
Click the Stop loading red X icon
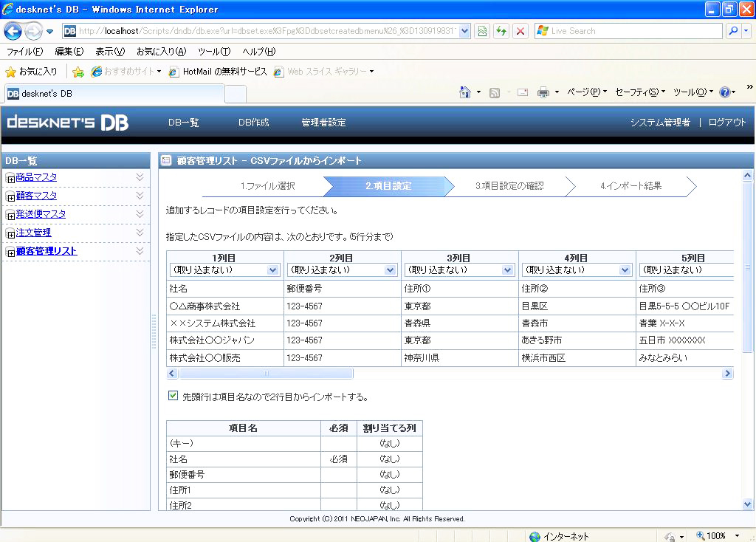tap(520, 31)
